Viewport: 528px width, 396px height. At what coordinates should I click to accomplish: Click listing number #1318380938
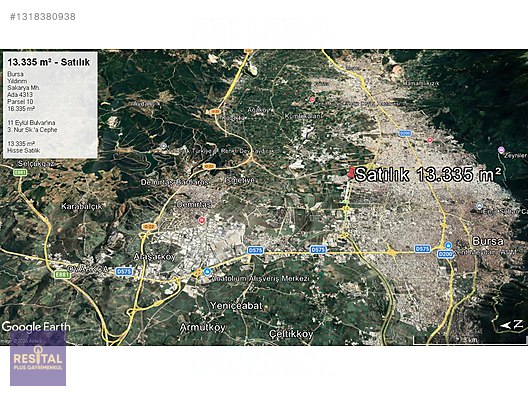(43, 16)
